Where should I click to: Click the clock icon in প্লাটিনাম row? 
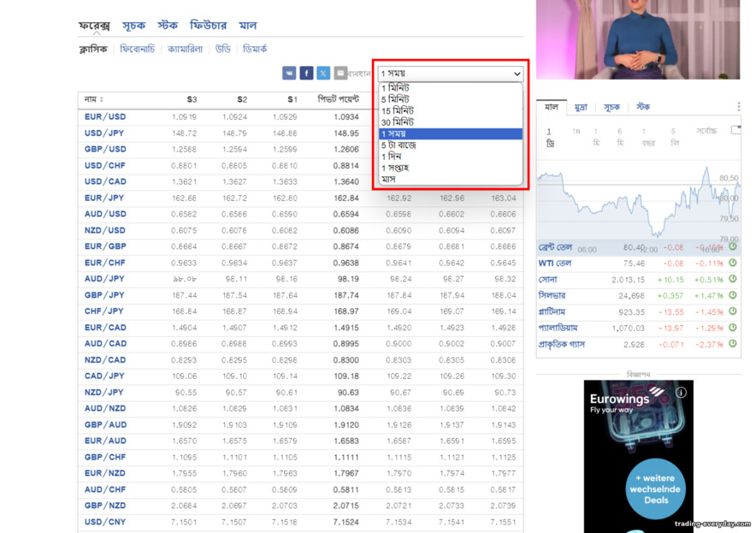[x=733, y=311]
